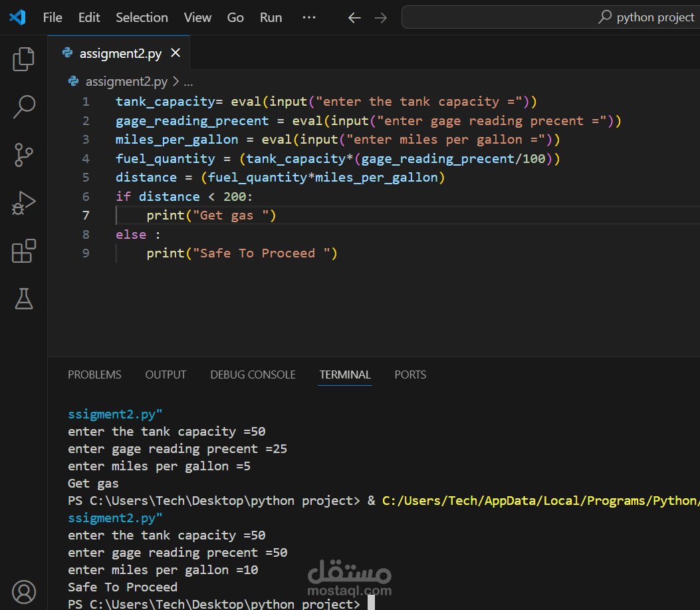Switch to the PORTS panel tab

click(x=410, y=375)
